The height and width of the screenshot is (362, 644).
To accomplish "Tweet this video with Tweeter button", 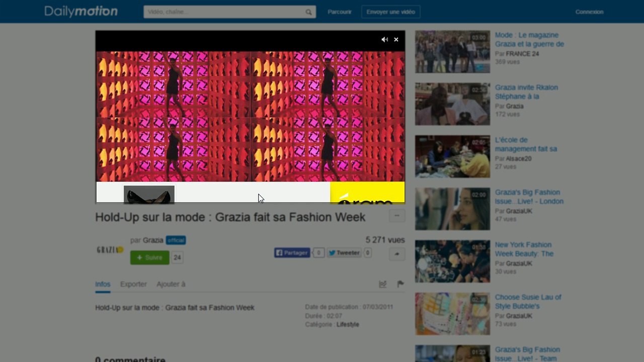I will [344, 253].
